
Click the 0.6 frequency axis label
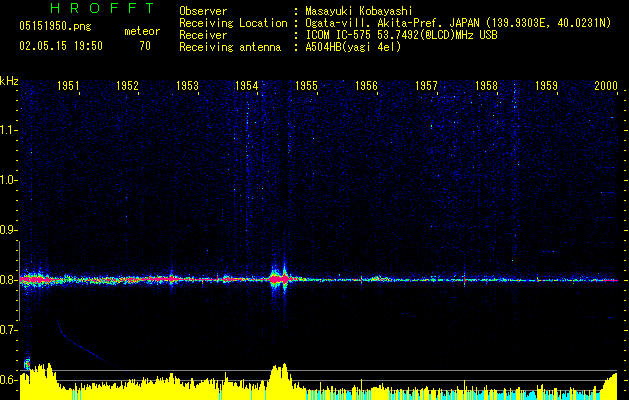pos(7,380)
